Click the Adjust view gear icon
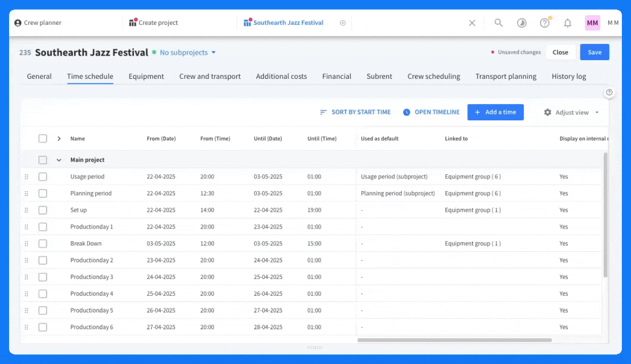Image resolution: width=631 pixels, height=364 pixels. (548, 112)
